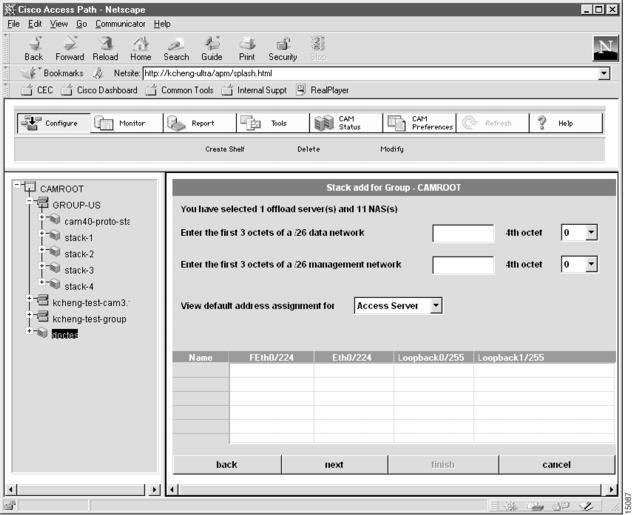Click the tree panel scroll left arrow
The image size is (632, 515).
click(11, 490)
